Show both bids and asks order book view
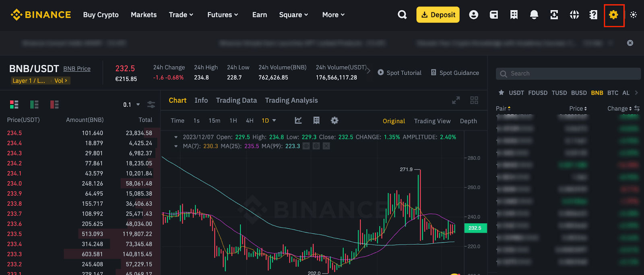Image resolution: width=644 pixels, height=275 pixels. 14,105
